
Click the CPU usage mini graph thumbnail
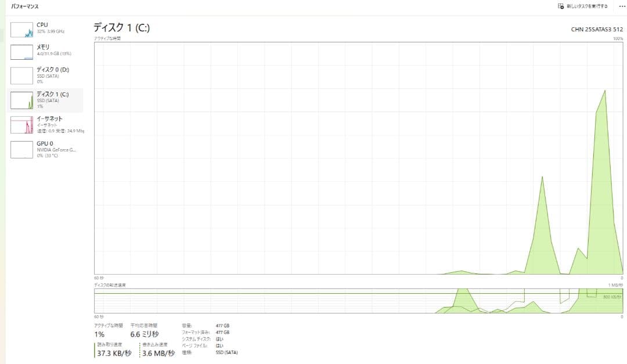click(22, 30)
